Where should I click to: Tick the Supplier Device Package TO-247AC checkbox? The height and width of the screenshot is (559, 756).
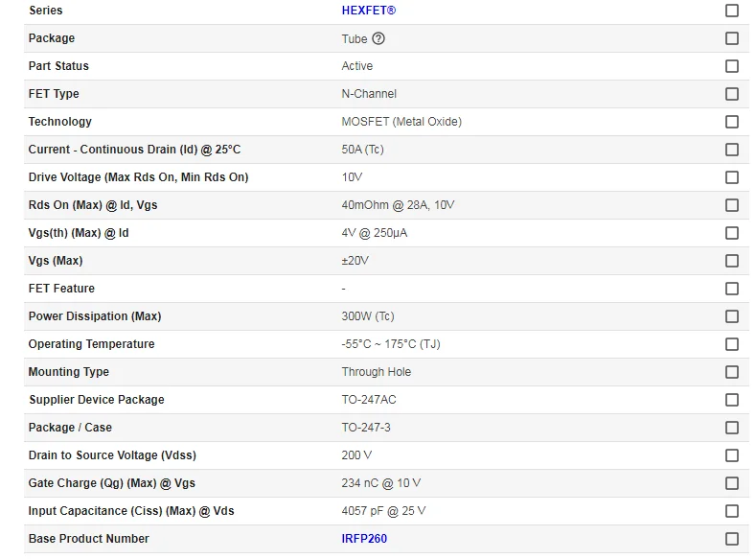[732, 400]
